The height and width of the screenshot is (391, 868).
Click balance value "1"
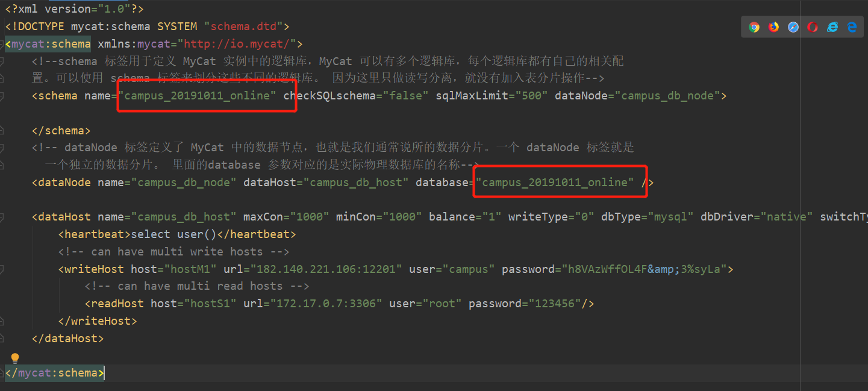tap(492, 217)
